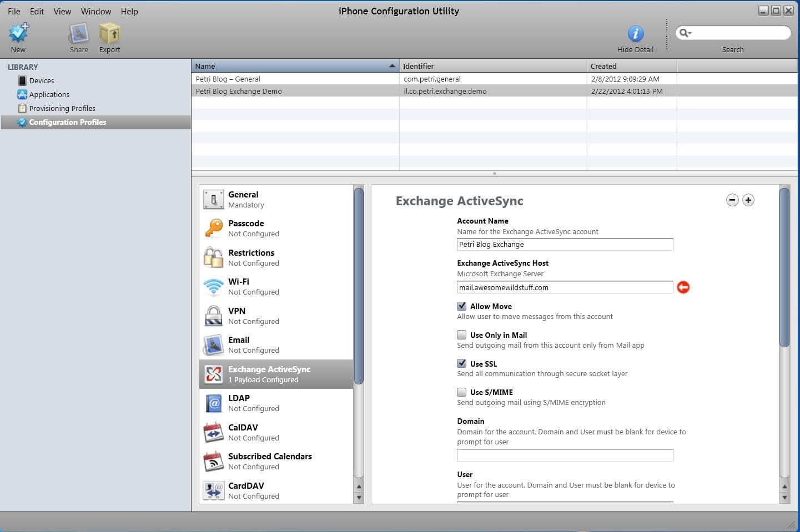
Task: Open the Help menu
Action: [x=129, y=11]
